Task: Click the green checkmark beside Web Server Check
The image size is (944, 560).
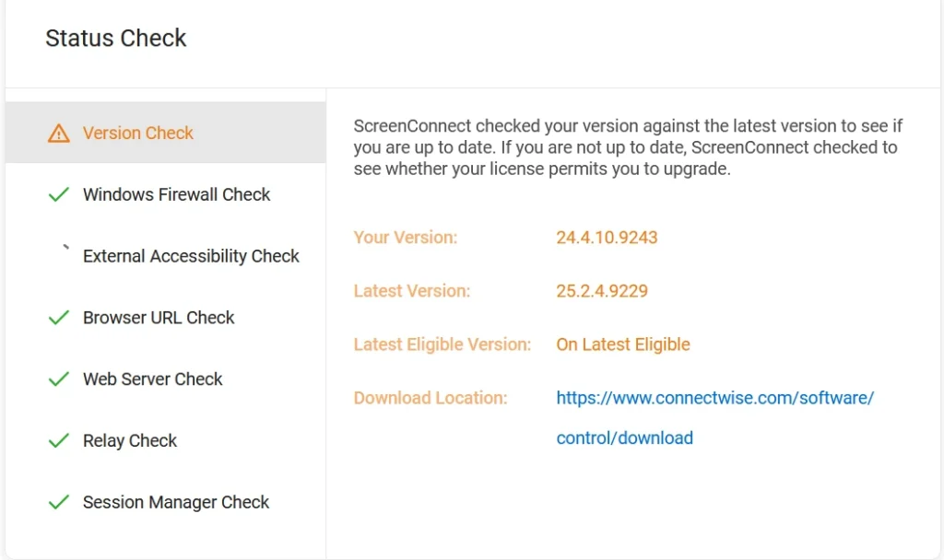Action: pyautogui.click(x=59, y=379)
